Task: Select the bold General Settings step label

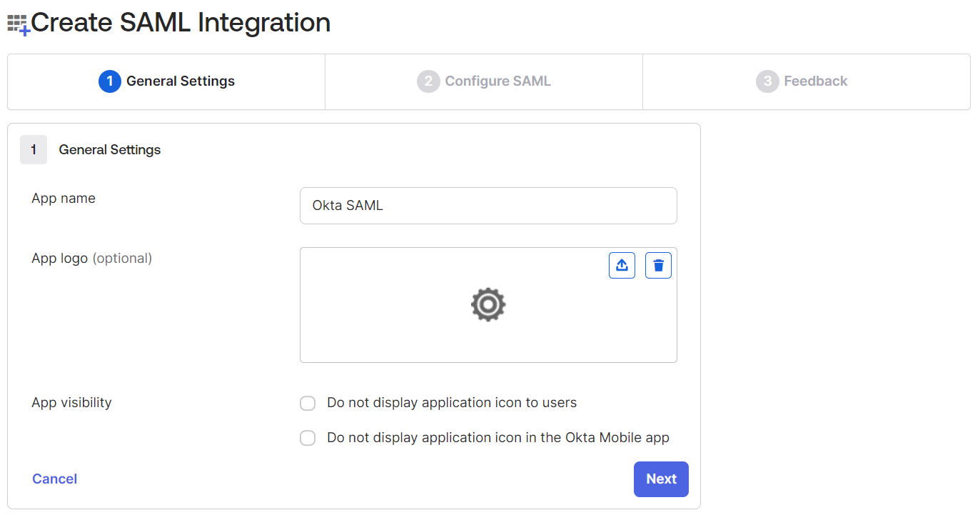Action: click(181, 81)
